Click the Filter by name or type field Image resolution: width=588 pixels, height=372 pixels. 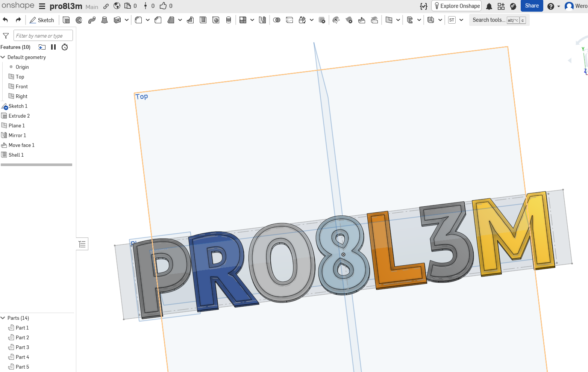tap(43, 36)
